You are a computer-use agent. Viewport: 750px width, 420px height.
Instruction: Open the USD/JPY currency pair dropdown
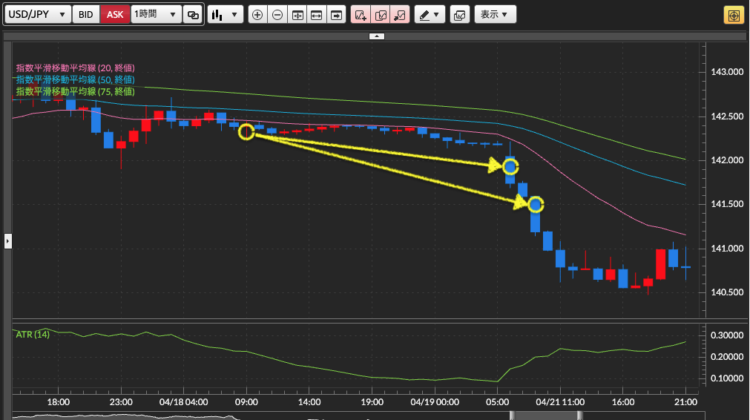click(x=38, y=14)
